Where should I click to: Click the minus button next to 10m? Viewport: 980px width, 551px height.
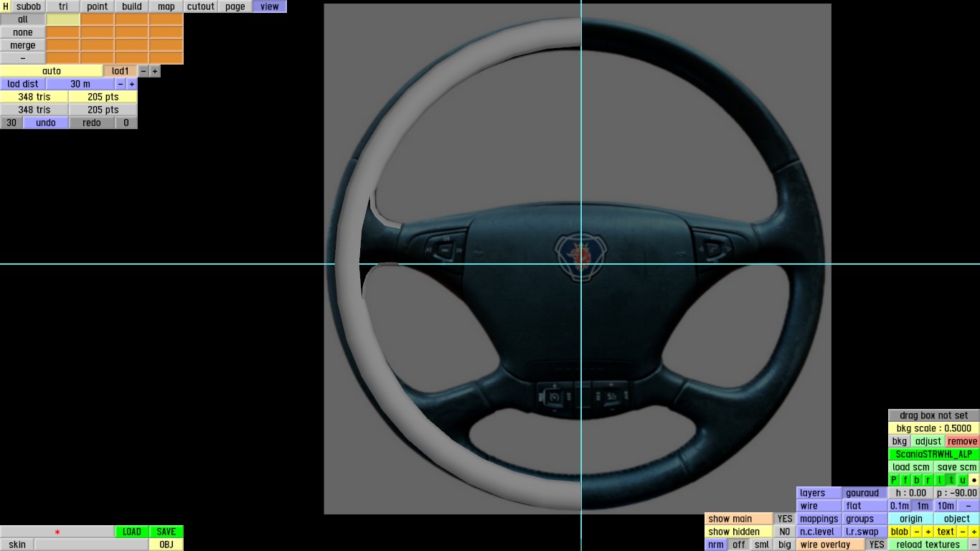pos(969,506)
